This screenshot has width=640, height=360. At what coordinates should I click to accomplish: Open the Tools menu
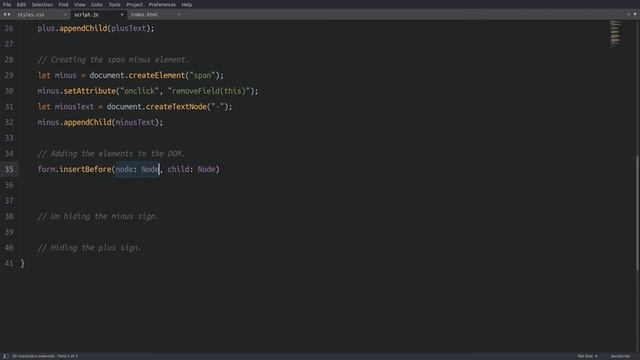114,4
